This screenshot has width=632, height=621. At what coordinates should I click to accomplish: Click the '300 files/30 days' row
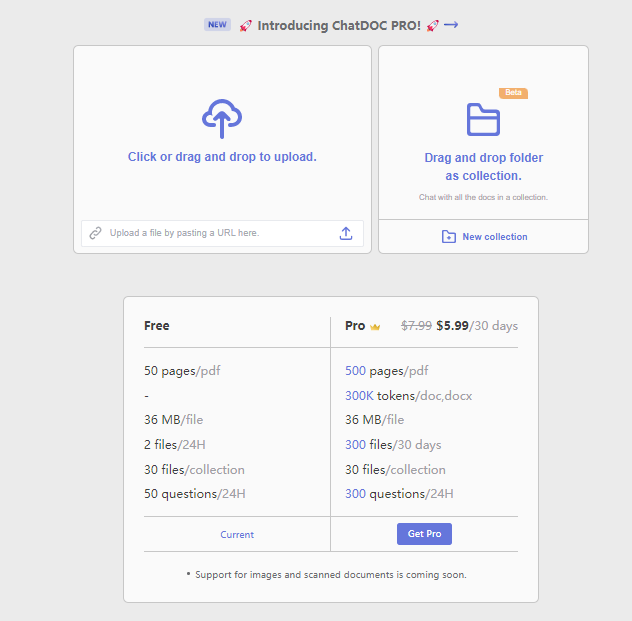[x=393, y=444]
